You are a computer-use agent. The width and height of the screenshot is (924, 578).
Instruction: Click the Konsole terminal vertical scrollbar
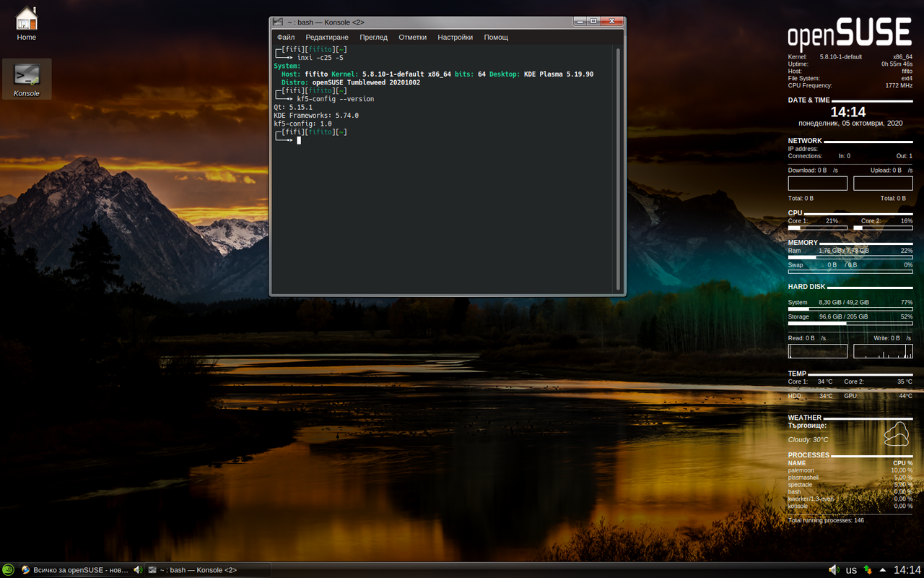pyautogui.click(x=618, y=168)
